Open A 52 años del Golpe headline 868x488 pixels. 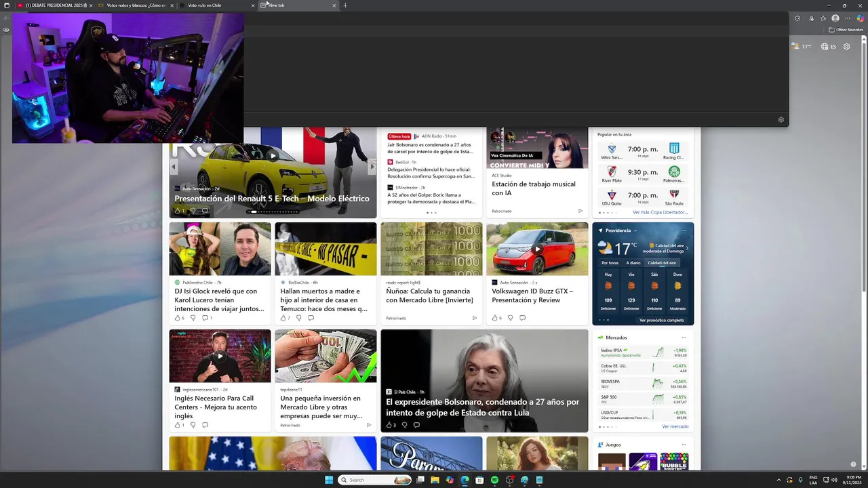click(x=431, y=198)
